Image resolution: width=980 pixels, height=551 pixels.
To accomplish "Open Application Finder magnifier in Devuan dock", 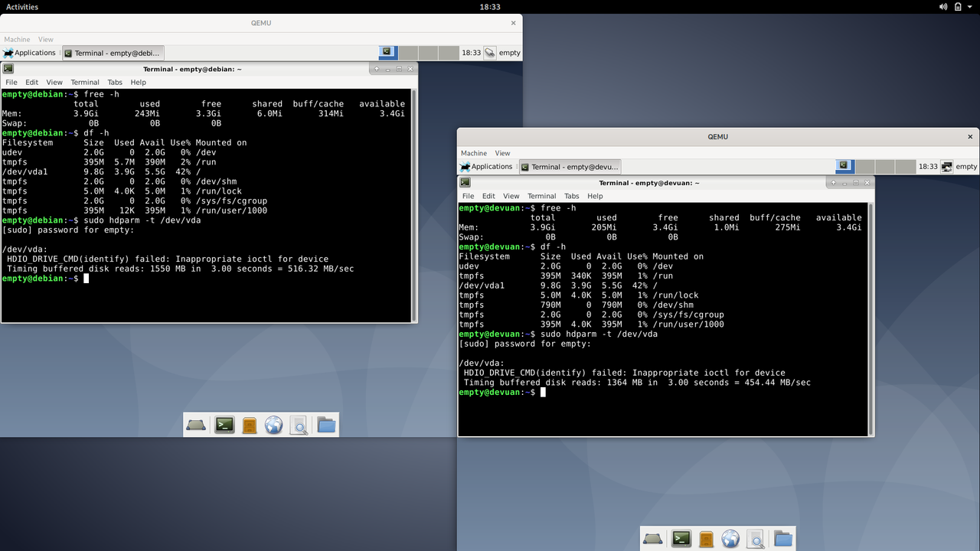I will pos(756,540).
